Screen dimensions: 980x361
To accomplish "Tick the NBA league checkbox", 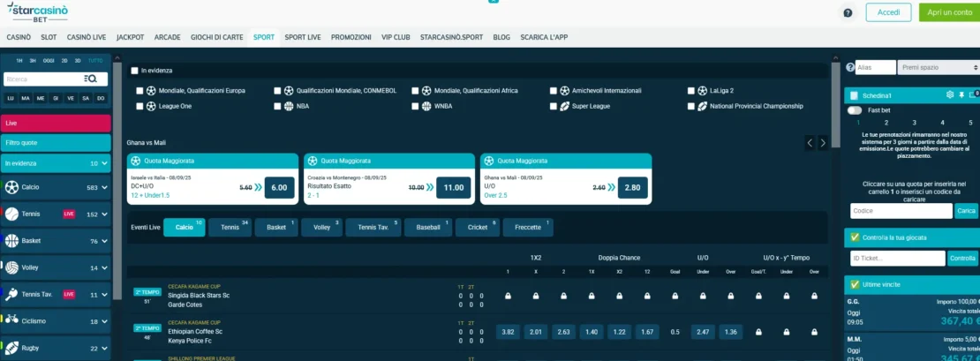I will pyautogui.click(x=277, y=106).
